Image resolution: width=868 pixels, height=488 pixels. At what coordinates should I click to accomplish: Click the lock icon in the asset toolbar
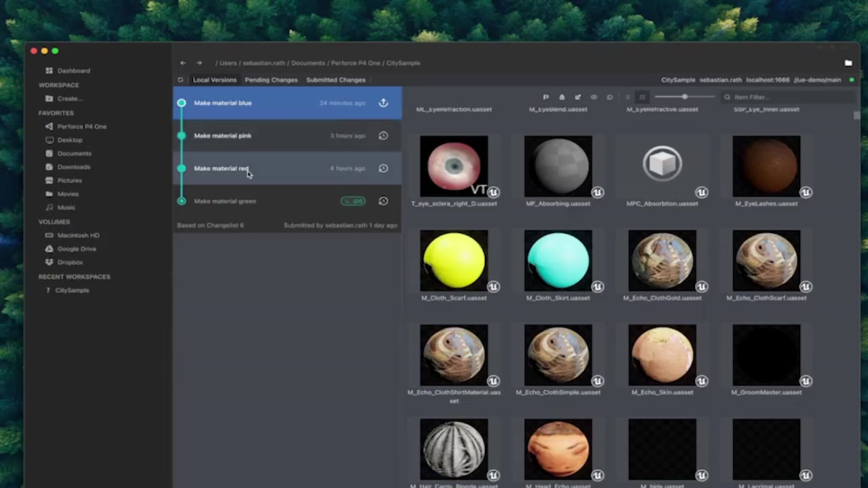[x=561, y=97]
